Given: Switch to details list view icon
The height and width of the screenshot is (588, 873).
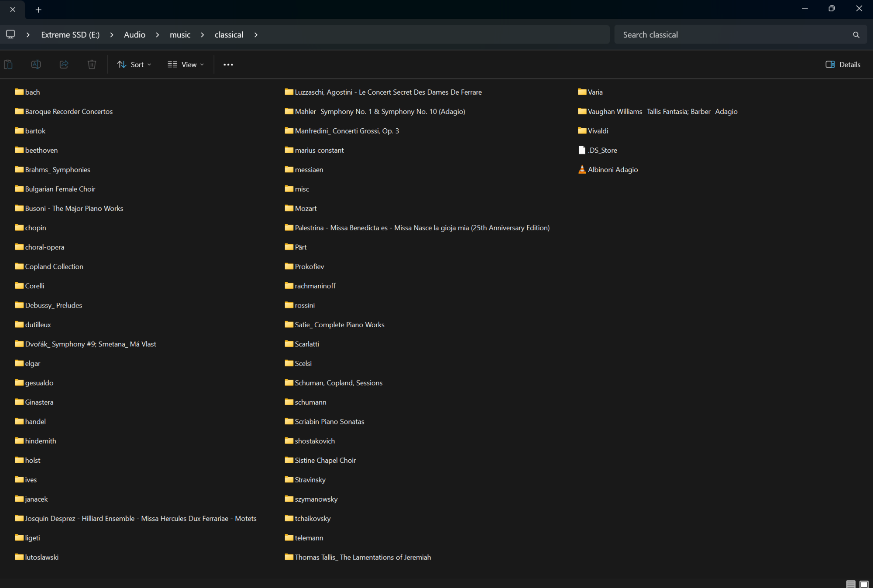Looking at the screenshot, I should tap(851, 584).
